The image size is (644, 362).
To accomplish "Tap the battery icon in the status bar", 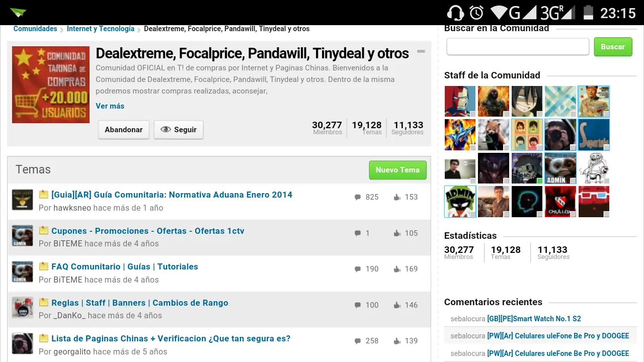I will point(587,12).
